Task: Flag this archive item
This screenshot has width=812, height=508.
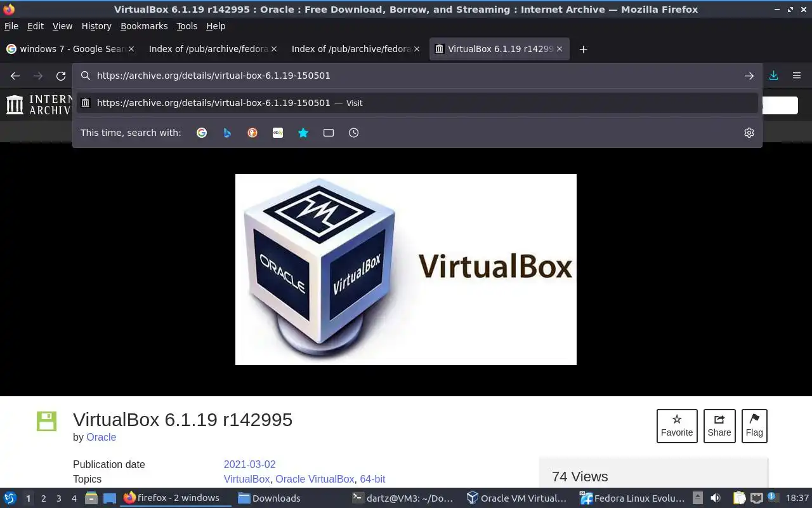Action: point(754,426)
